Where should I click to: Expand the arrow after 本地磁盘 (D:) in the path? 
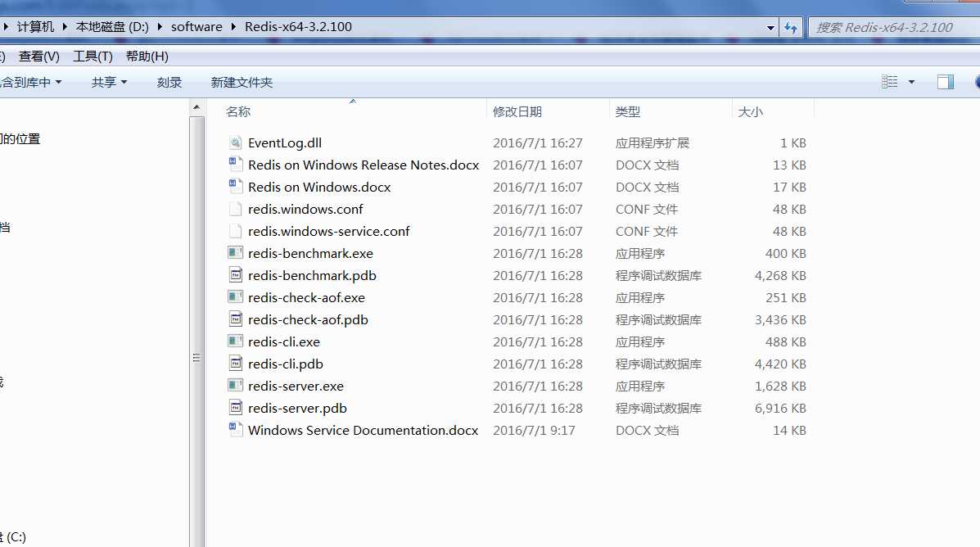(160, 27)
